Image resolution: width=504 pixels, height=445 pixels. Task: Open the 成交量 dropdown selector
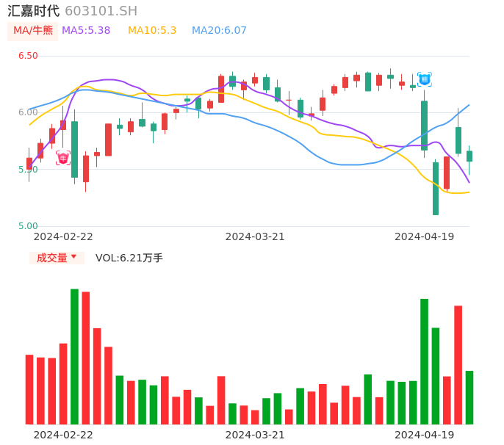coord(57,258)
